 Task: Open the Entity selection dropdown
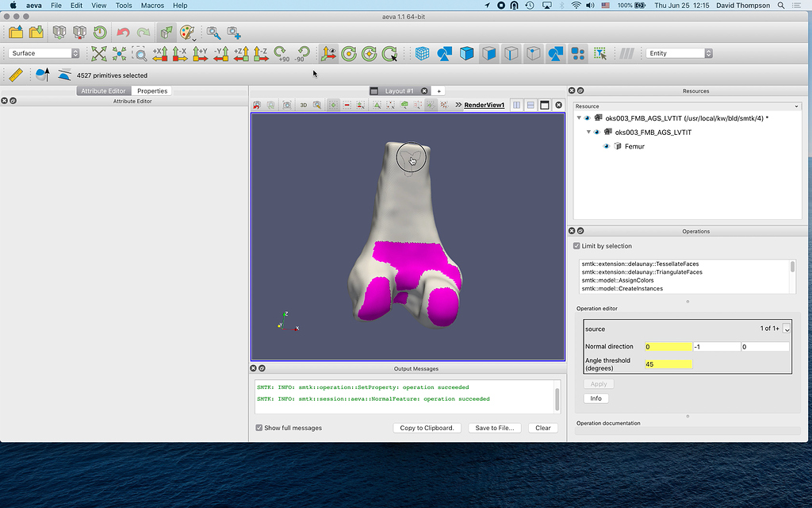click(x=679, y=53)
